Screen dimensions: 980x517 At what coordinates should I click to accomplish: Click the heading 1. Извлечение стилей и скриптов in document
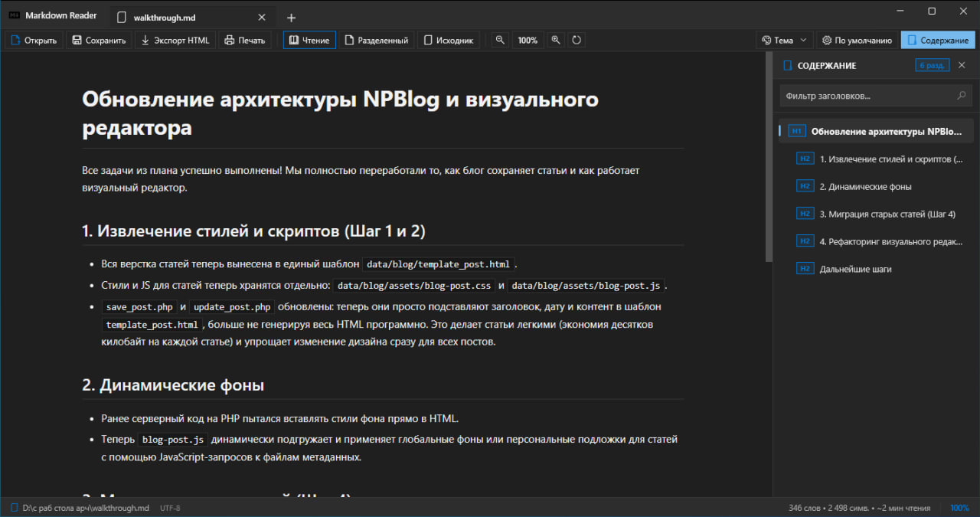point(253,231)
